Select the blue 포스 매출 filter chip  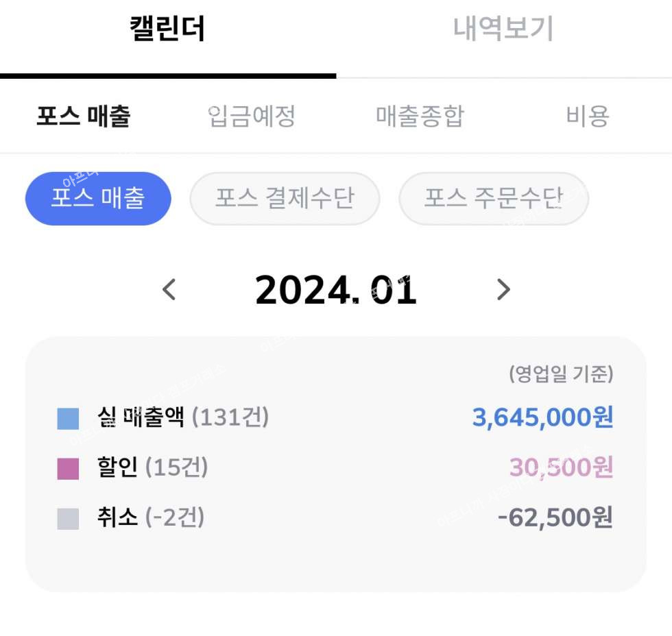click(98, 199)
